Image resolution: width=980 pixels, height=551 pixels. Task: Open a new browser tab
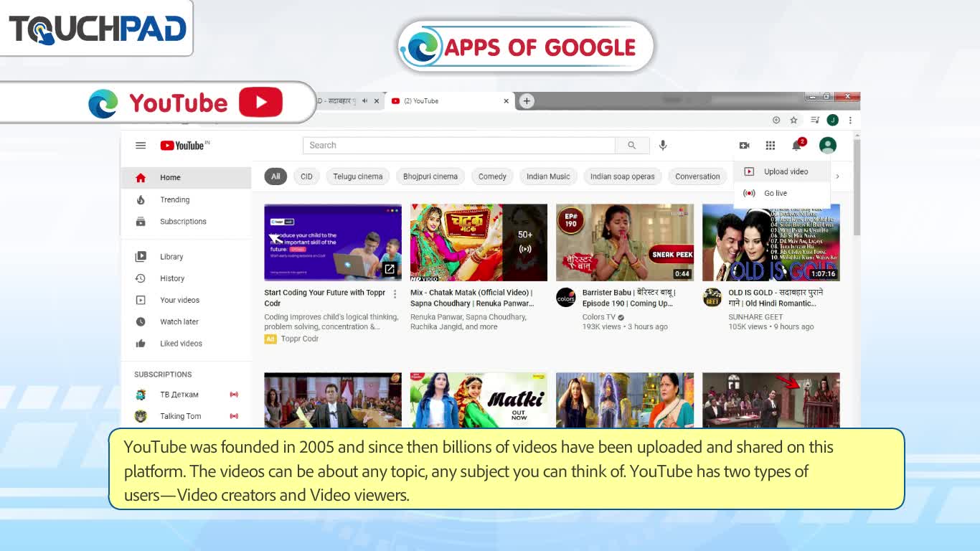(x=527, y=101)
